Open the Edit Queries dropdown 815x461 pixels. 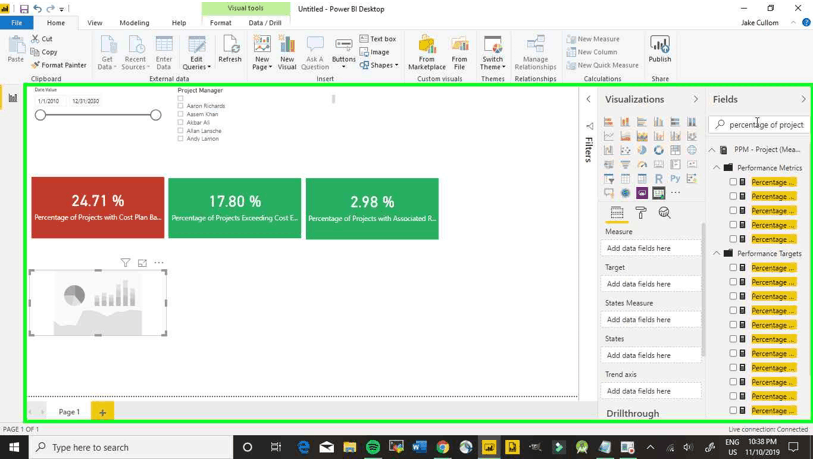click(196, 54)
